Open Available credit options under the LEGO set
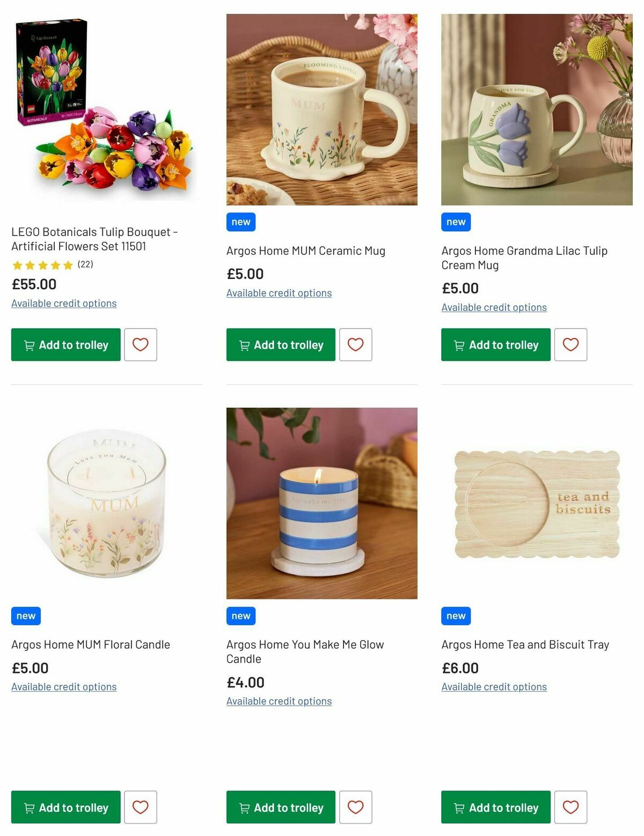Screen dimensions: 644x836 click(x=63, y=303)
